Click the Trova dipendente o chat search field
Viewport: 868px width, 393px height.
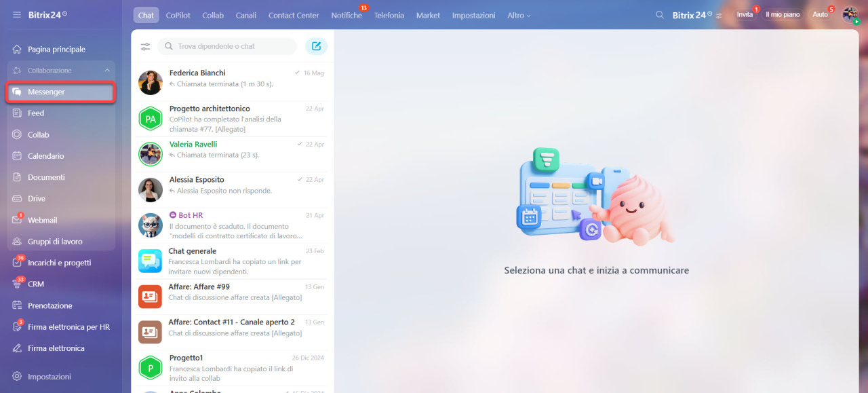click(227, 46)
